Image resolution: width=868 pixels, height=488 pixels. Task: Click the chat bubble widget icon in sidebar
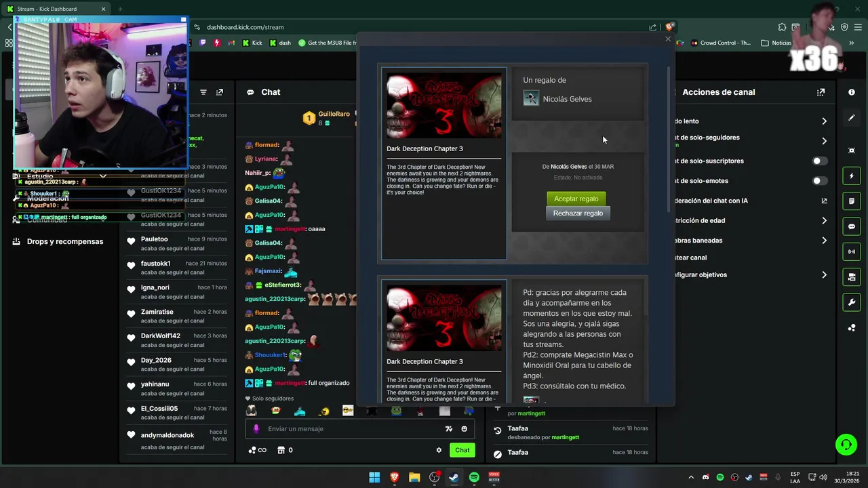[852, 226]
